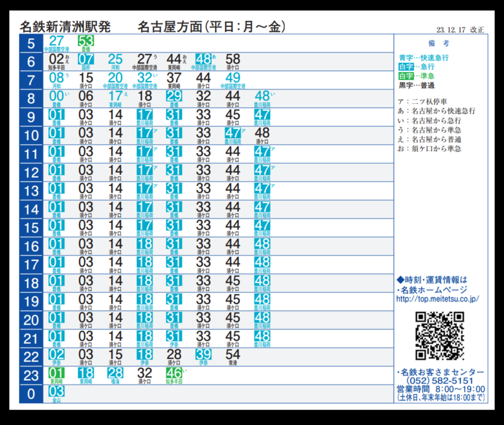The image size is (504, 425).
Task: Select the green-box legend entry 白字…準急
Action: (x=416, y=76)
